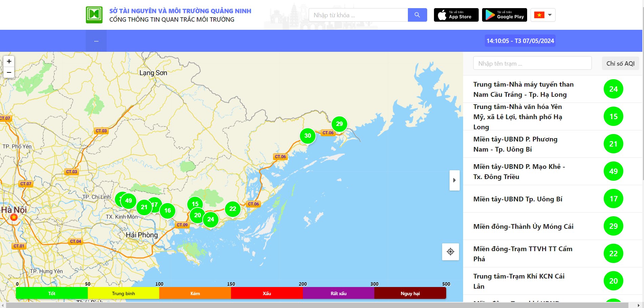The height and width of the screenshot is (308, 644).
Task: Click the maroon Nguy hại legend swatch
Action: coord(410,293)
